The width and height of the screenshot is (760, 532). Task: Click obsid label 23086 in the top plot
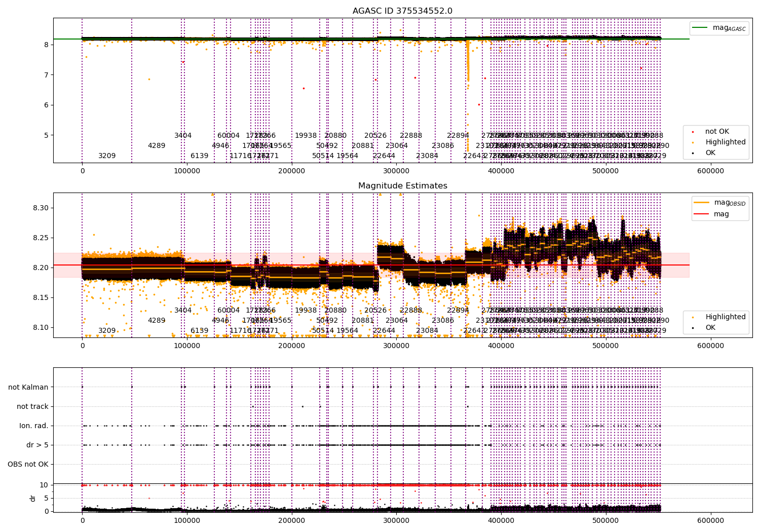pyautogui.click(x=443, y=146)
